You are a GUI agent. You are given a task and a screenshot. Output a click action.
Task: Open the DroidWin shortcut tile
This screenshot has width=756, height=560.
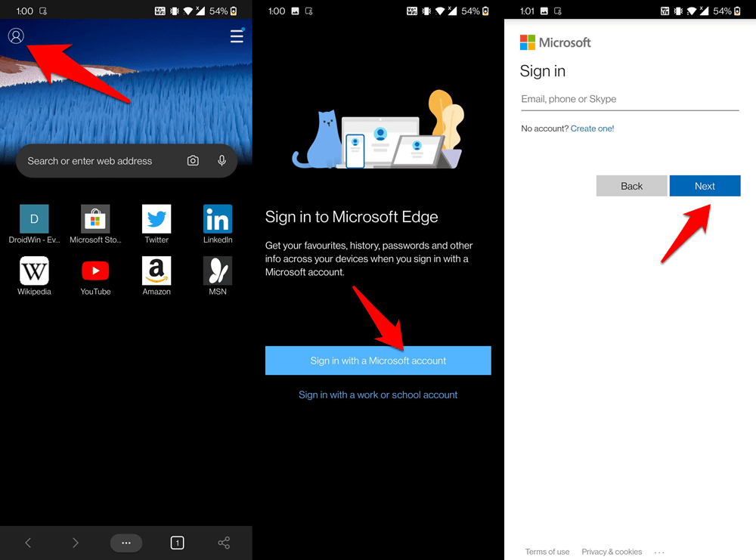(34, 224)
